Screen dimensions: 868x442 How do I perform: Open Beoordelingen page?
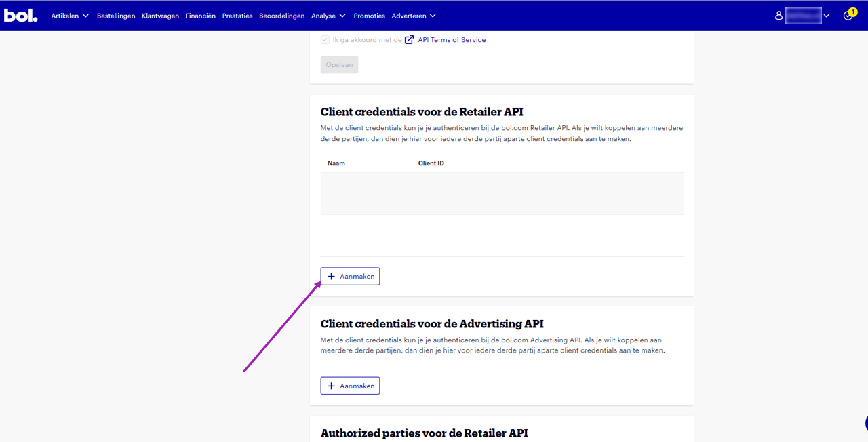(x=282, y=16)
